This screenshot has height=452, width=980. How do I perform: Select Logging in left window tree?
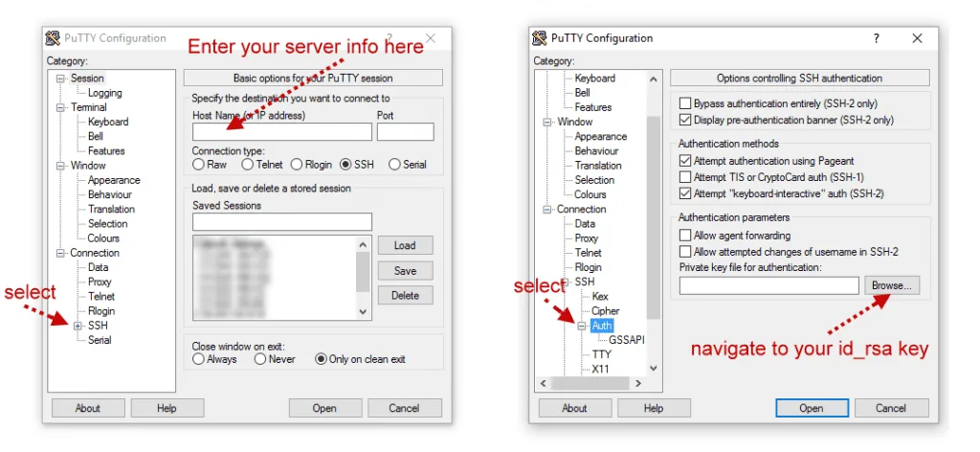pos(105,93)
